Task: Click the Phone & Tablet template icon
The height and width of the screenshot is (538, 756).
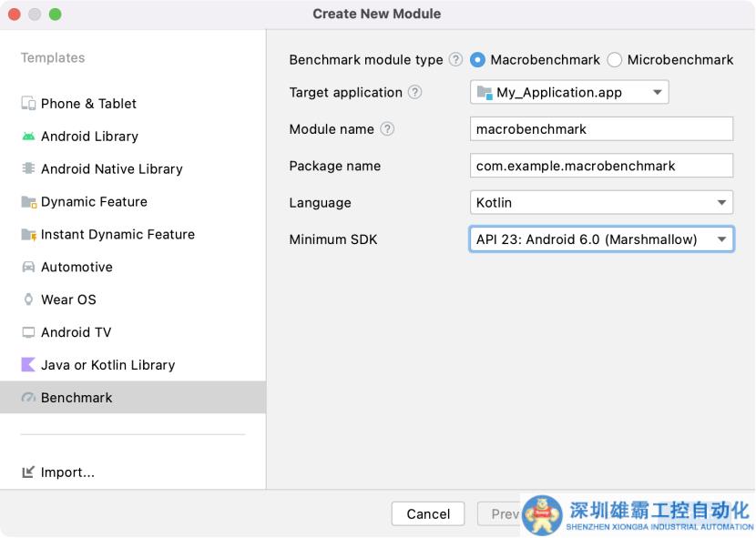Action: tap(28, 104)
